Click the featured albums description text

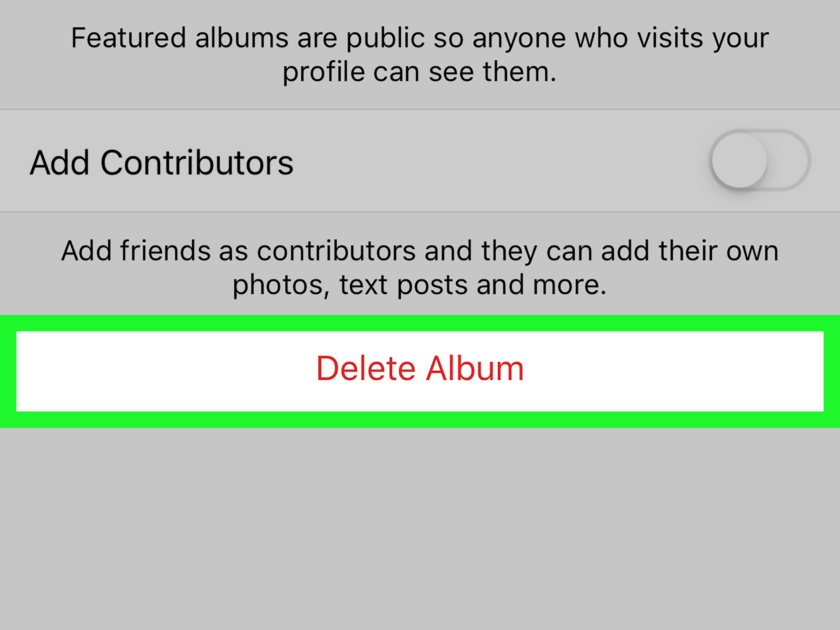pyautogui.click(x=420, y=53)
